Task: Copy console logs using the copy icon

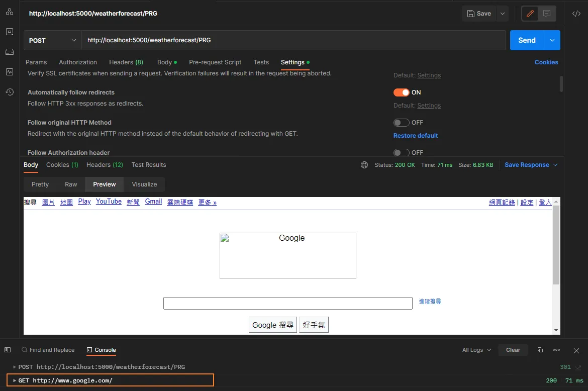Action: (540, 350)
